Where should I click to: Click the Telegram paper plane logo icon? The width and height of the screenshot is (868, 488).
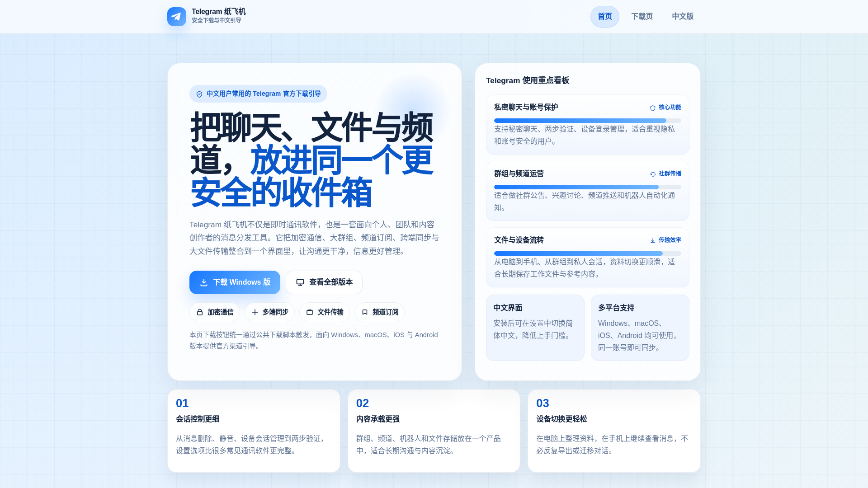coord(177,17)
